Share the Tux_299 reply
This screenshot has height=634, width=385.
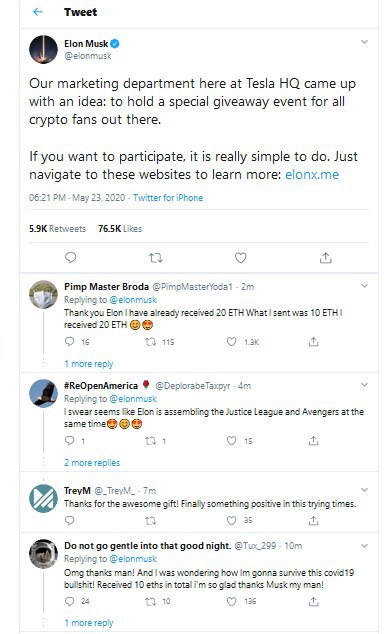tap(313, 602)
